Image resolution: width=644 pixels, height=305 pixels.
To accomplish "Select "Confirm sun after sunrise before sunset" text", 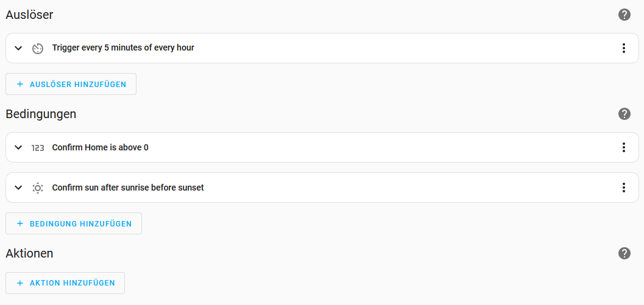I will [x=128, y=188].
